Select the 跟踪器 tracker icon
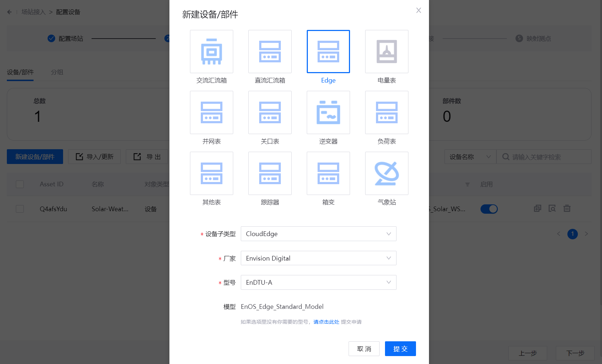 point(270,173)
